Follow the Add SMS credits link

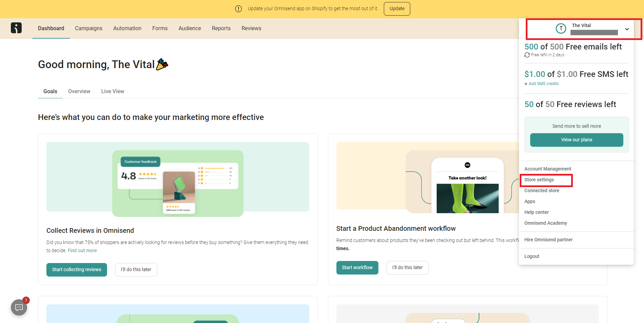point(543,84)
